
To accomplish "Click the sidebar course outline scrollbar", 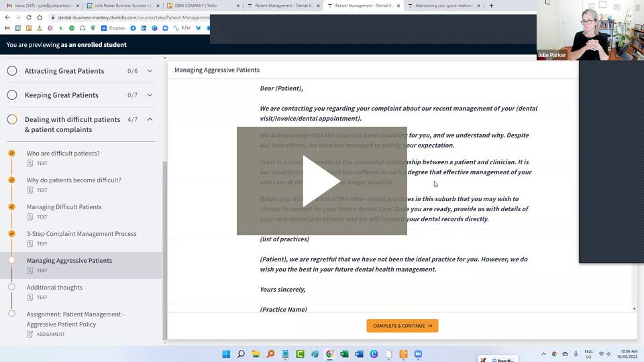I will coord(165,250).
